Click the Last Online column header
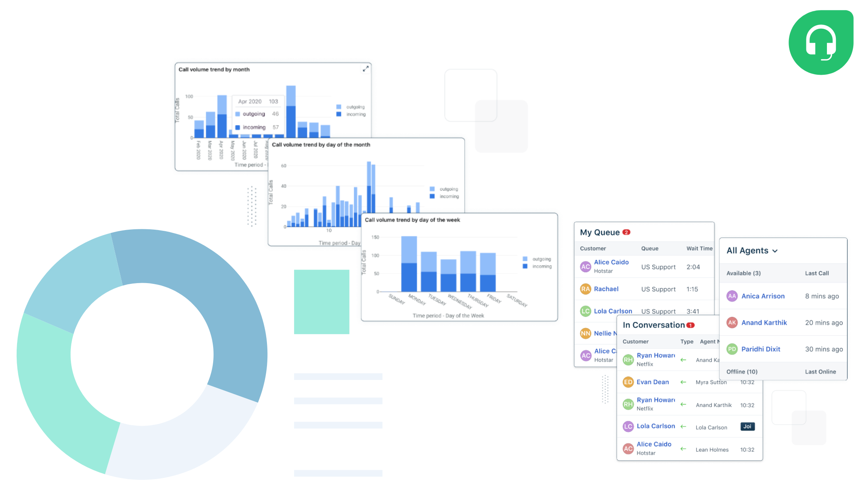 (x=820, y=372)
